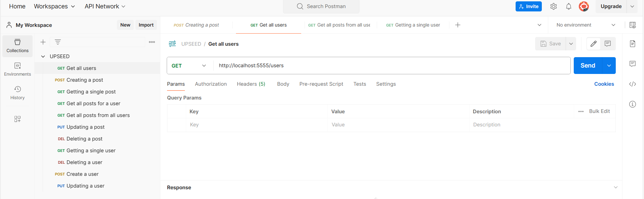Click the Send button
Image resolution: width=644 pixels, height=199 pixels.
point(588,66)
